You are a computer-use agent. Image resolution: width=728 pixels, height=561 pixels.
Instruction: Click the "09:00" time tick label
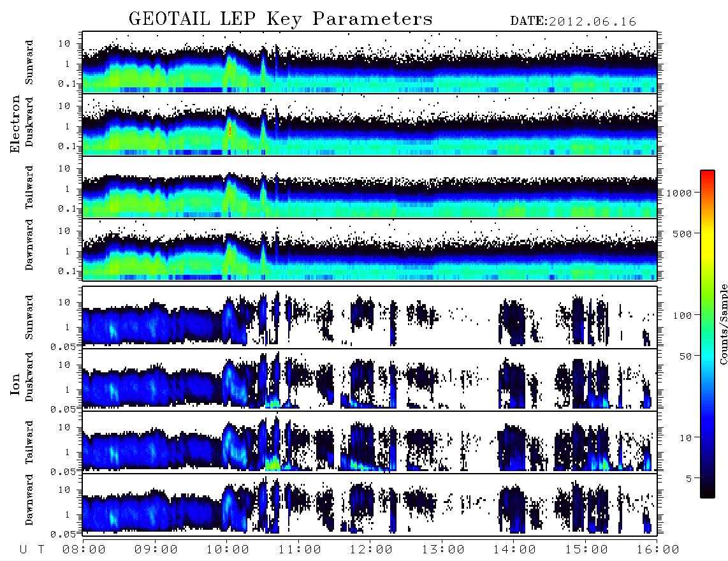tap(156, 550)
